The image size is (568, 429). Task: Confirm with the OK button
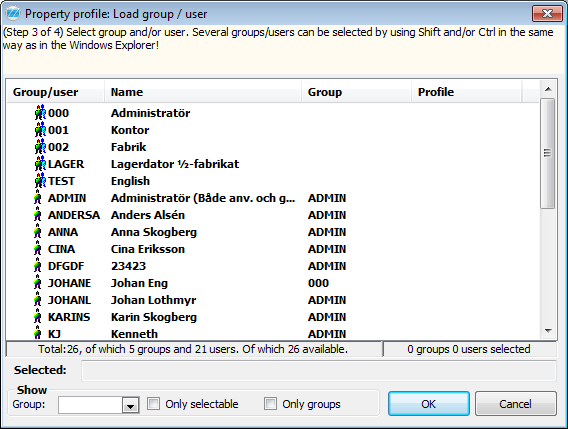coord(429,404)
